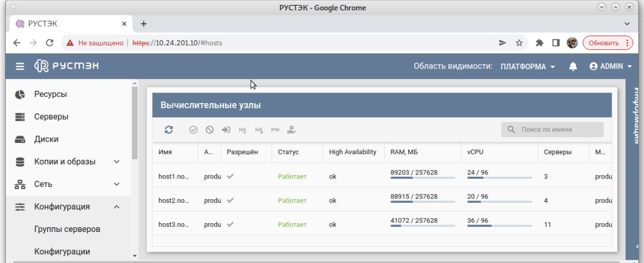Open the ADMIN user menu
This screenshot has height=263, width=644.
click(611, 67)
